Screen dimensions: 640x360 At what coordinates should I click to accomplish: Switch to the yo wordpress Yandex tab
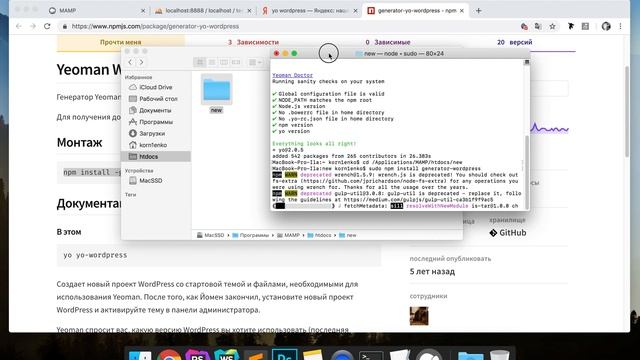tap(309, 11)
